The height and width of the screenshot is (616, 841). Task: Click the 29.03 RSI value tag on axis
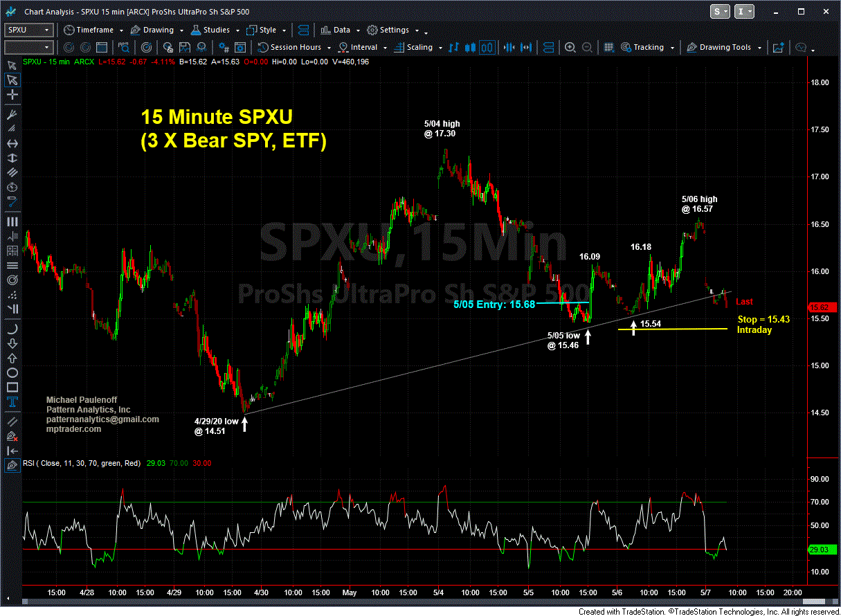pos(821,550)
